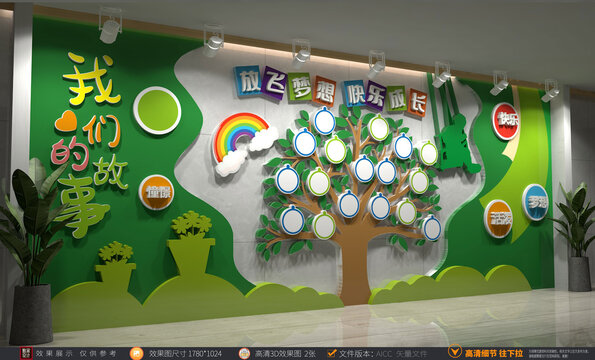Click the orange image icon beside 效果图尺寸
Screen dimensions: 595x360
click(137, 354)
